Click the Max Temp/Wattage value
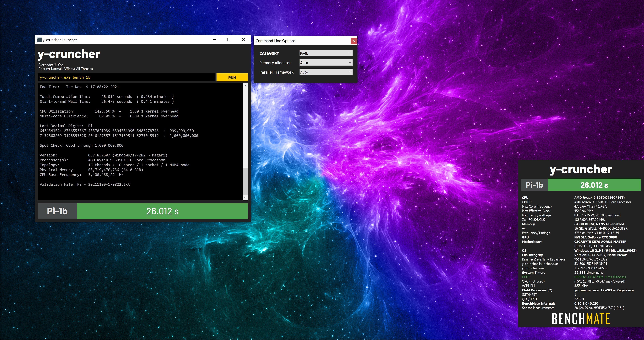 click(597, 215)
